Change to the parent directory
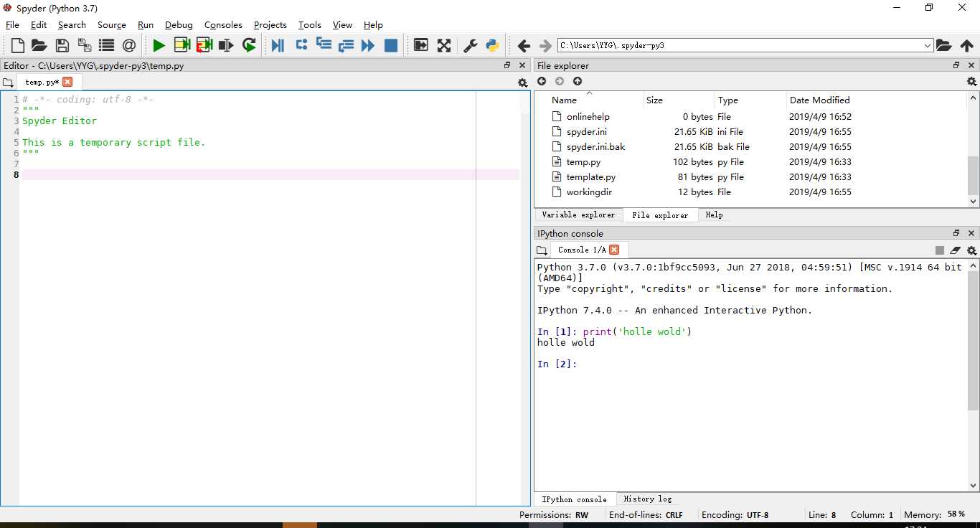The width and height of the screenshot is (980, 528). (966, 45)
